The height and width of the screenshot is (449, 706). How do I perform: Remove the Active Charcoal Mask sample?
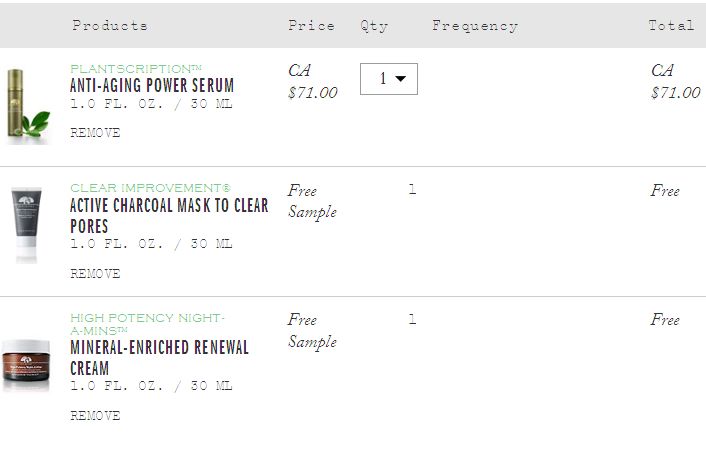(x=95, y=273)
